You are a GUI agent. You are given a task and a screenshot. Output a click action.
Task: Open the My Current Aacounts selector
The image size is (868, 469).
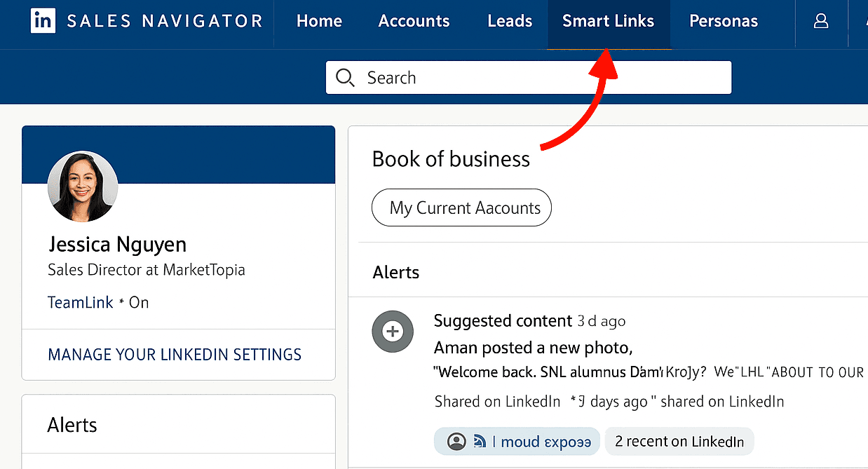click(x=461, y=208)
